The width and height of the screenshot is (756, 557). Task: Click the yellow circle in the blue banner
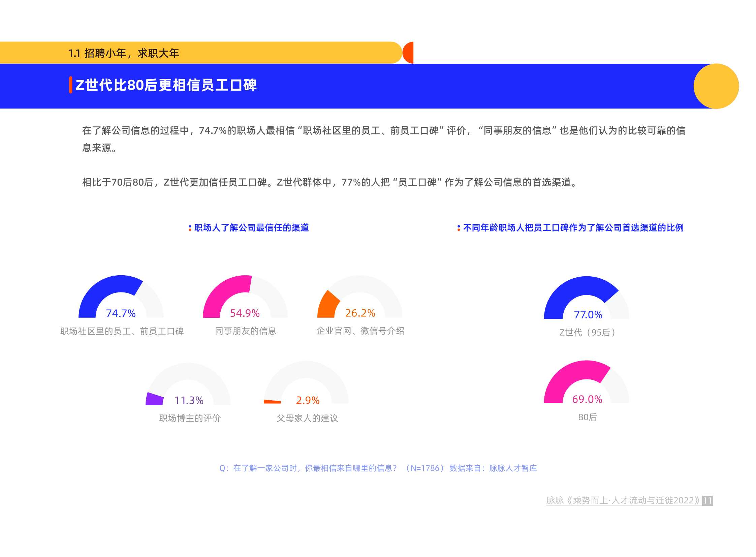716,86
